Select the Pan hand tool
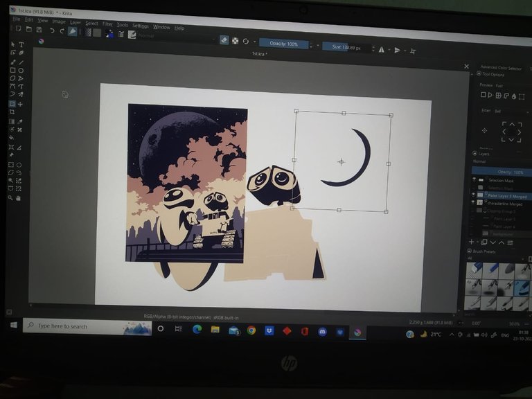This screenshot has width=532, height=399. (18, 198)
